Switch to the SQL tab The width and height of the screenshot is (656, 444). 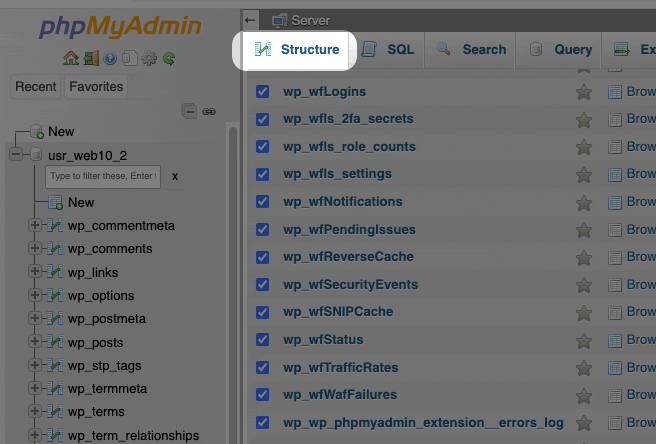[x=387, y=49]
